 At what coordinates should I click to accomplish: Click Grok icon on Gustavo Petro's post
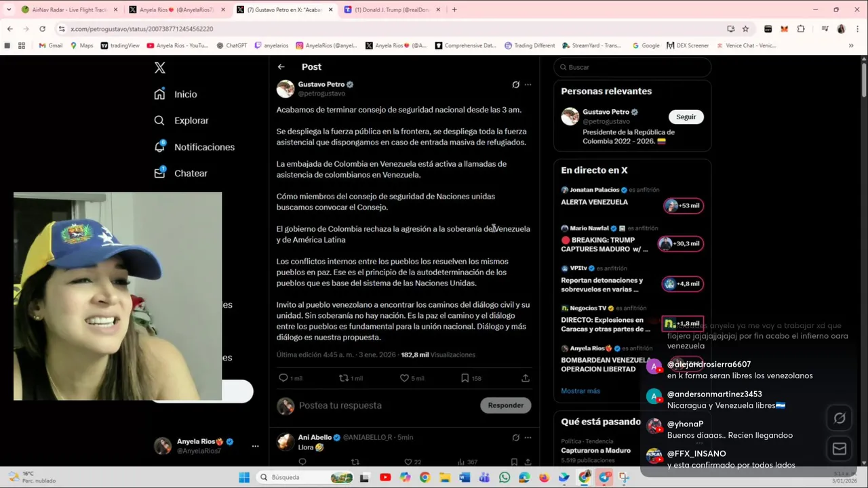click(x=515, y=85)
